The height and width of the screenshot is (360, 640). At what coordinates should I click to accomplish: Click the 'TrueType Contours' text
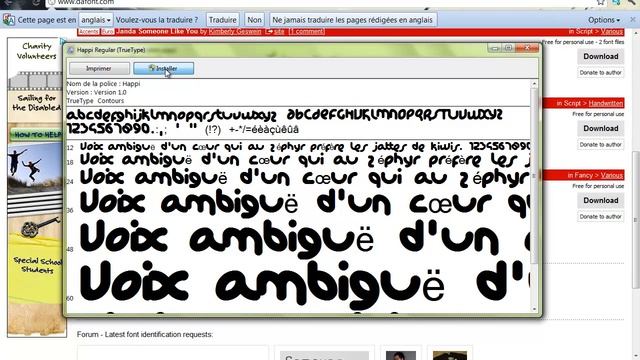coord(95,101)
